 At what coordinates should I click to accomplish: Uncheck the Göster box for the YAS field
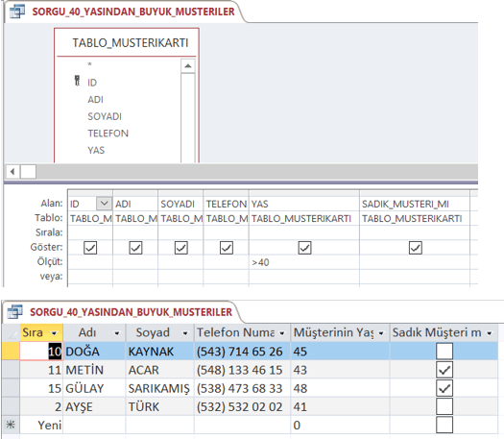pos(304,248)
